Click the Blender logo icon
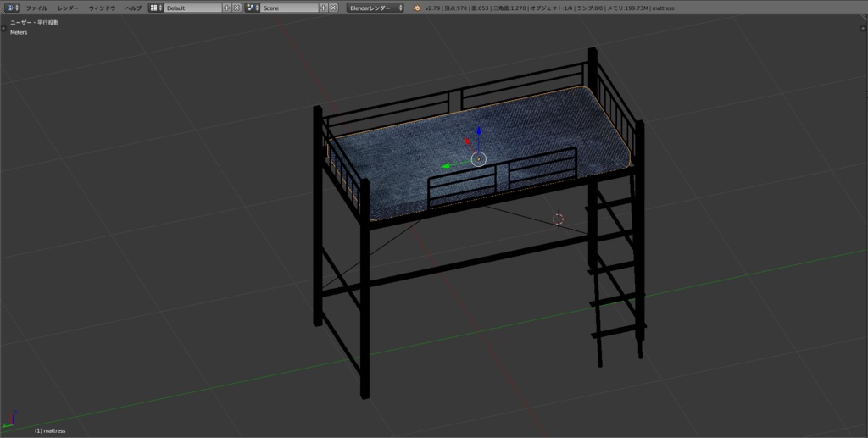This screenshot has width=868, height=438. [417, 8]
